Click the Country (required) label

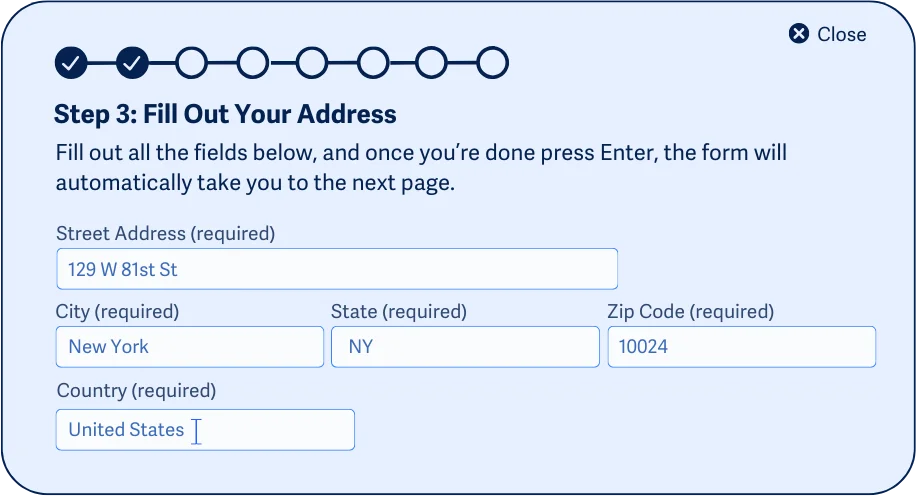click(x=136, y=390)
